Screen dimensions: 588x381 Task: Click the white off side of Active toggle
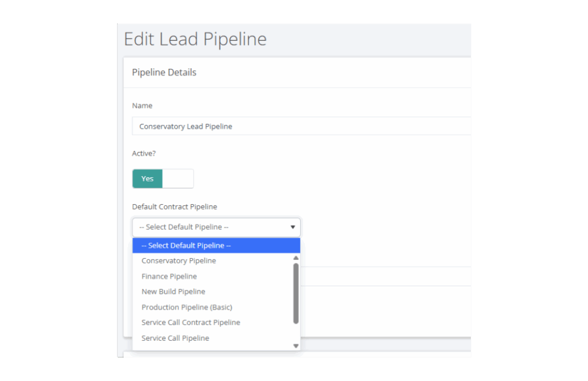[178, 178]
